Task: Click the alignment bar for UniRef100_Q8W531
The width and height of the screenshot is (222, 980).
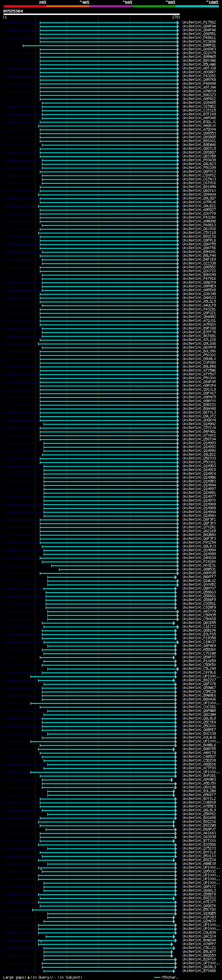Action: pyautogui.click(x=119, y=569)
